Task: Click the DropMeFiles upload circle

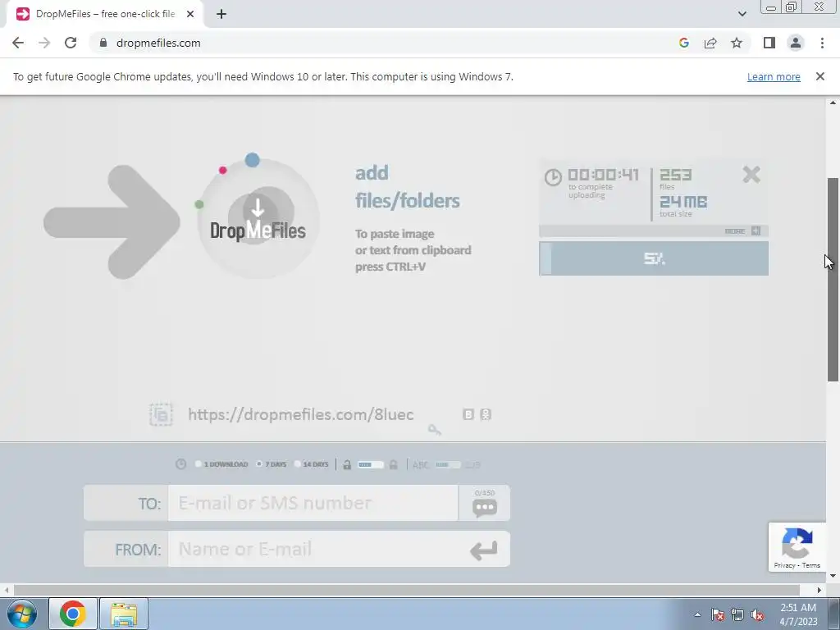Action: (x=258, y=218)
